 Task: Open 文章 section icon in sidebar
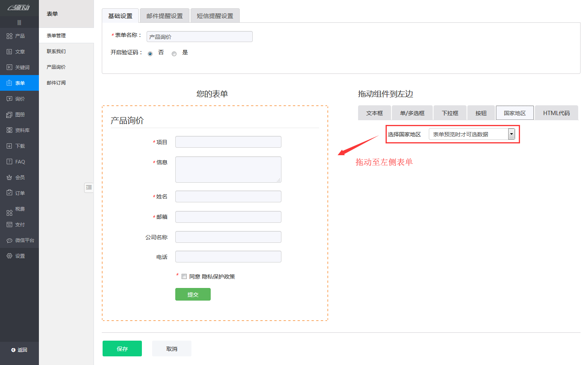9,52
